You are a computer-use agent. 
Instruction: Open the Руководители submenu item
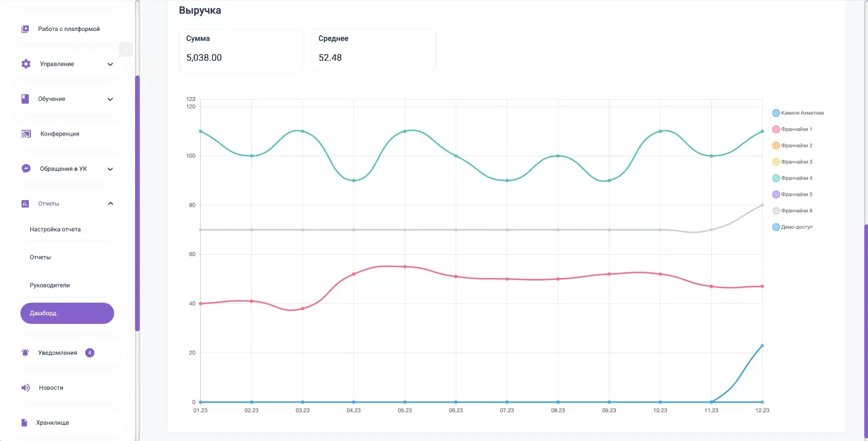click(50, 285)
